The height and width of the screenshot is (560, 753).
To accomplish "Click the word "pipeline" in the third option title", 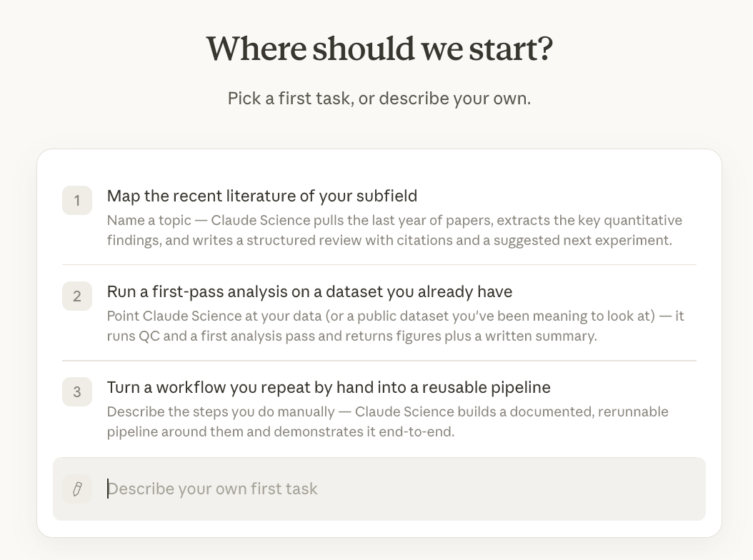I will point(521,388).
